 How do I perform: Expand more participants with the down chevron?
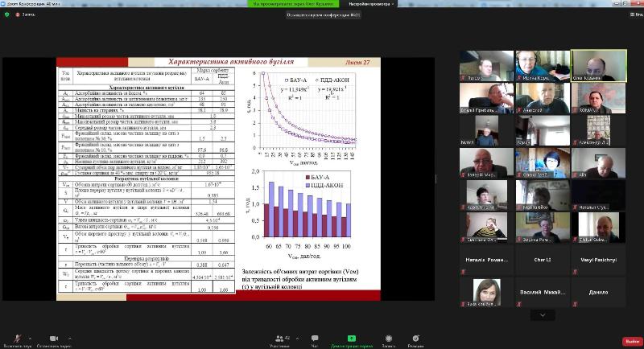pyautogui.click(x=543, y=315)
